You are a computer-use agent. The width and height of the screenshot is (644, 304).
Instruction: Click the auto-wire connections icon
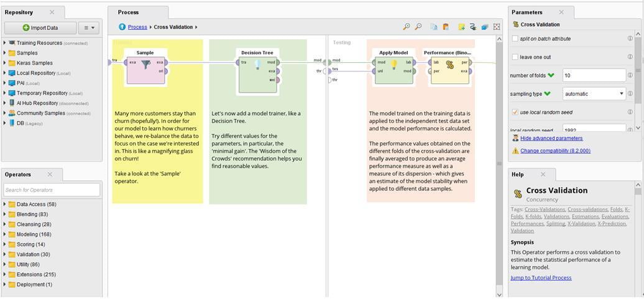tap(473, 27)
